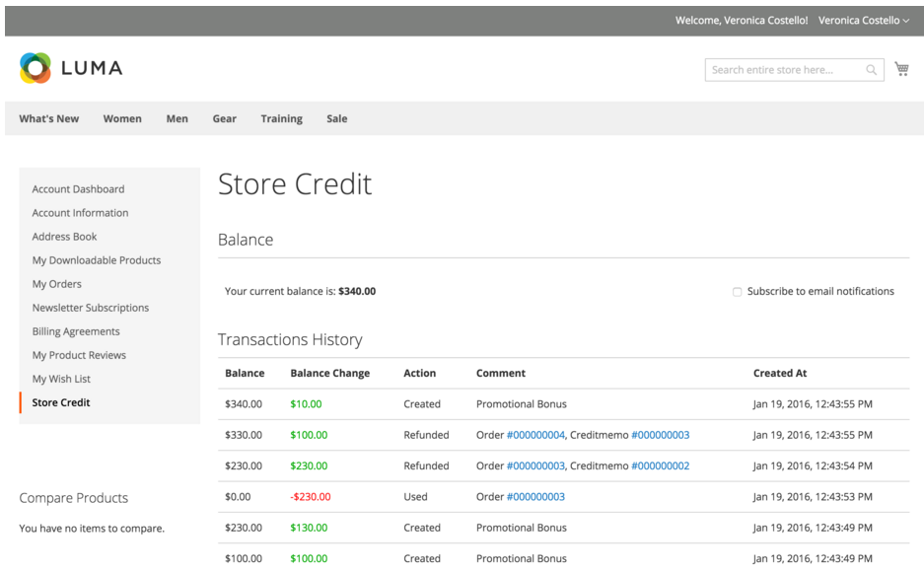
Task: Click the search magnifier icon
Action: (872, 70)
